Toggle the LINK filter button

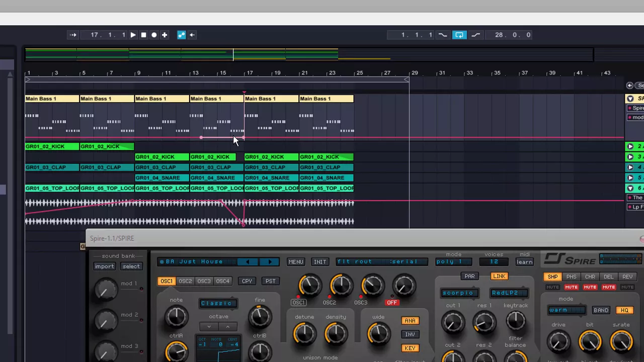coord(499,276)
